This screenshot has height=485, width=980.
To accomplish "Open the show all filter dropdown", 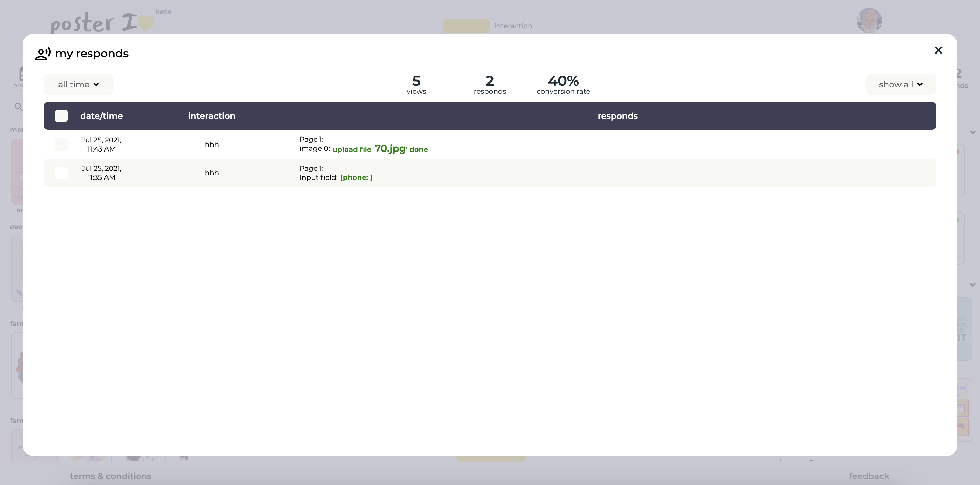I will [x=900, y=84].
